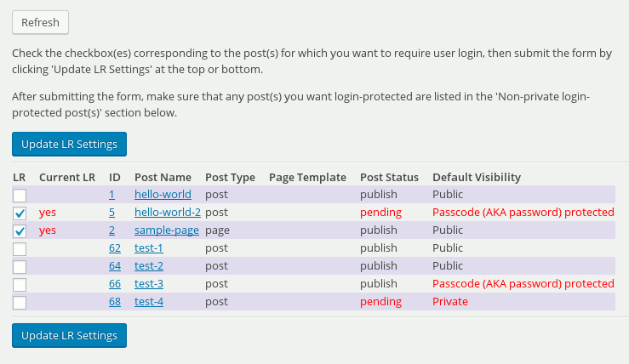629x364 pixels.
Task: Uncheck the LR checkbox for hello-world-2
Action: [x=20, y=213]
